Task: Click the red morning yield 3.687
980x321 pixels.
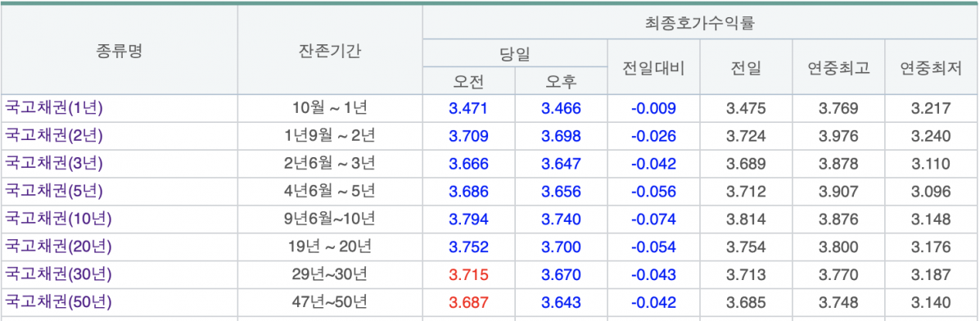Action: (469, 303)
